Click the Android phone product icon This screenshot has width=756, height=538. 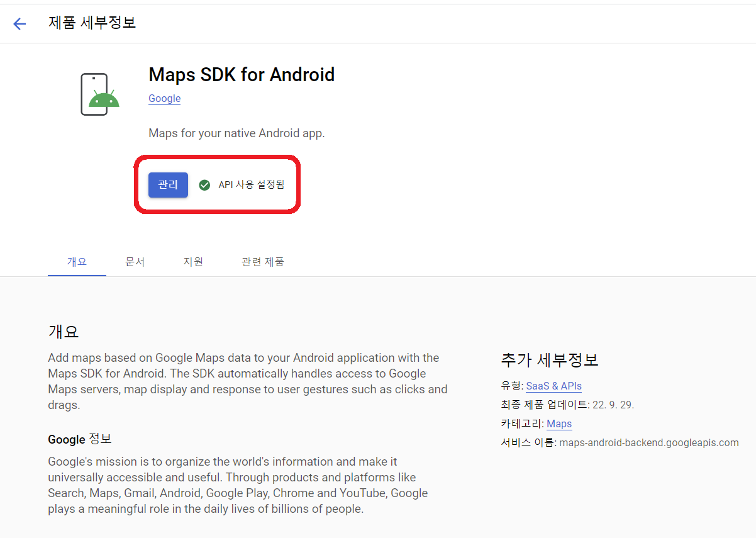[x=101, y=94]
